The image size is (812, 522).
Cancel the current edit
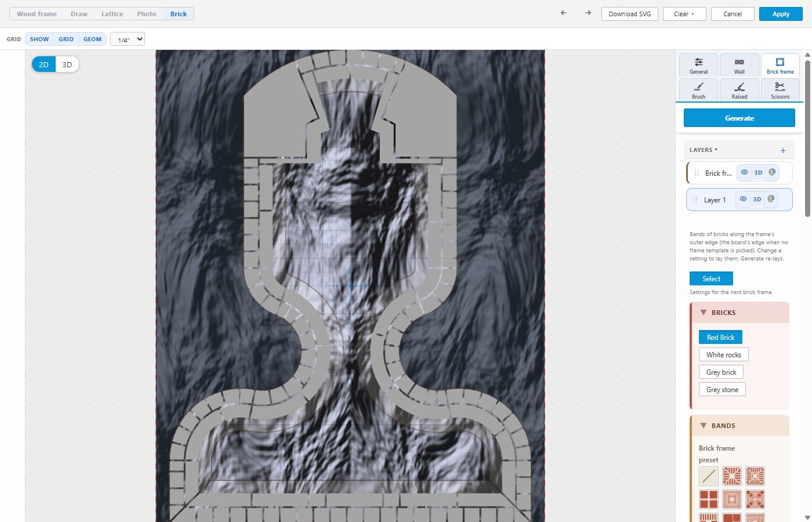733,14
